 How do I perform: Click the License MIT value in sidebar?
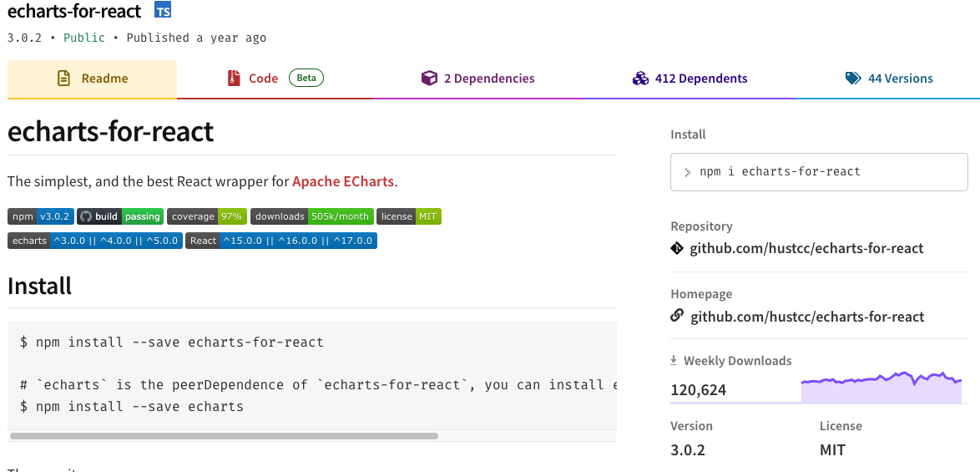832,450
